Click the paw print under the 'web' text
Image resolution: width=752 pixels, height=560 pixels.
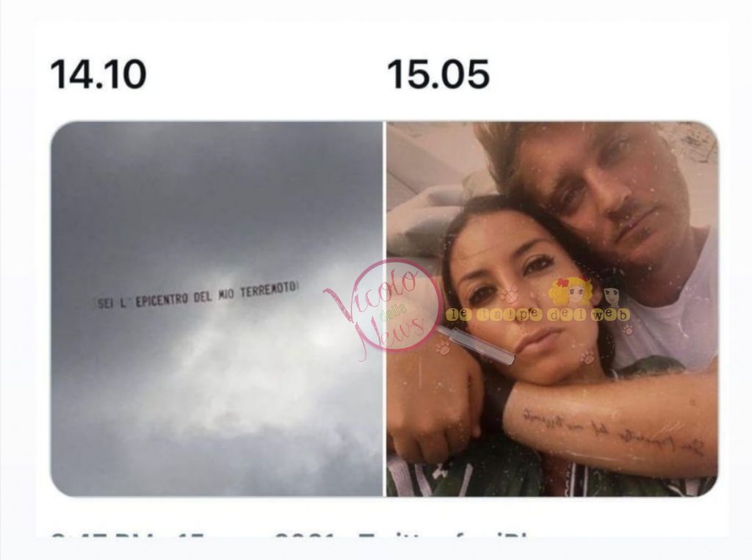click(627, 330)
